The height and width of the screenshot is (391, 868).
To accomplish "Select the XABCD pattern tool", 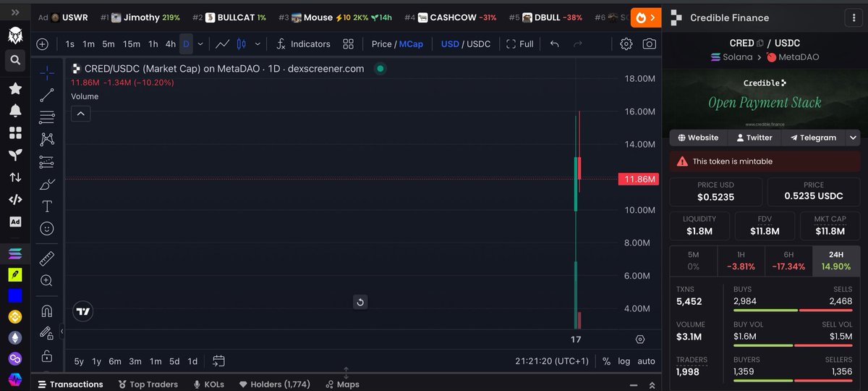I will [46, 139].
